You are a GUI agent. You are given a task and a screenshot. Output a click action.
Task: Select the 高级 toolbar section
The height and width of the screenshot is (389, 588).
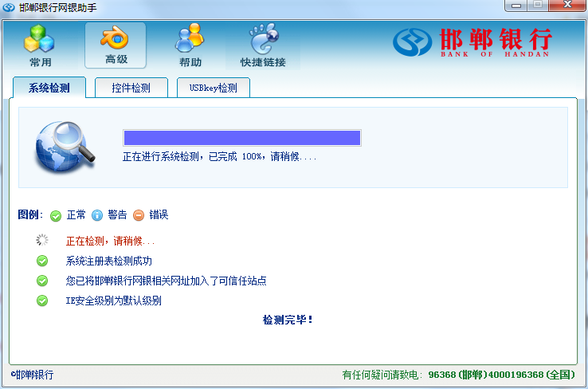click(116, 45)
